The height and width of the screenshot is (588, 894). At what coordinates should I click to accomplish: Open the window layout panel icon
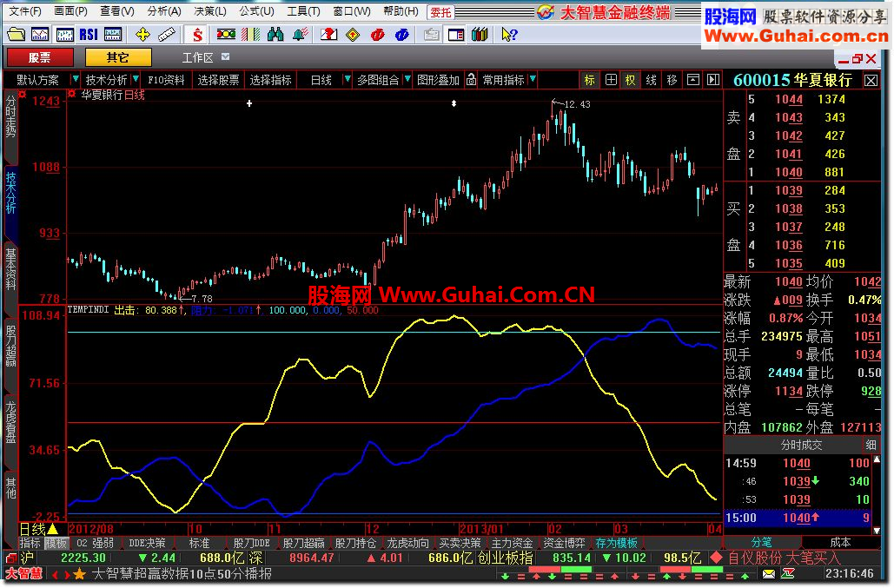pos(455,35)
